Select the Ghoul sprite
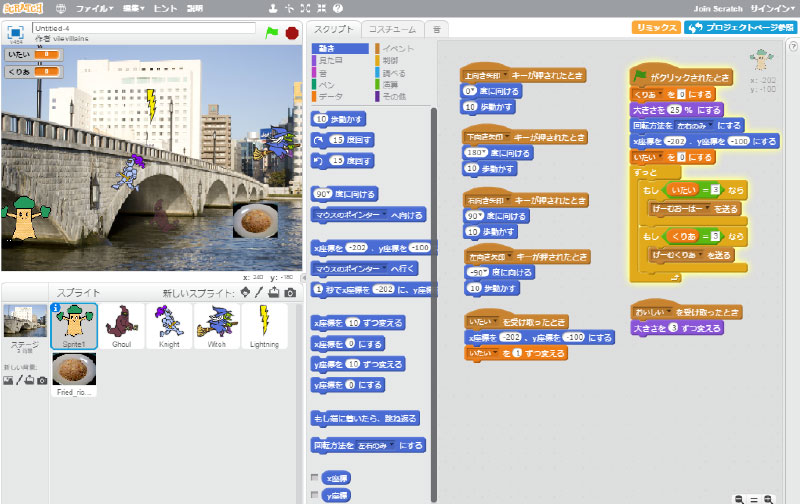800x504 pixels. click(121, 326)
